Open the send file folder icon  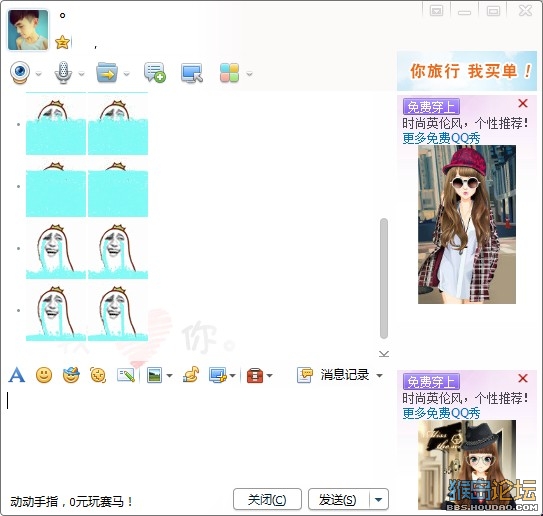tap(107, 72)
